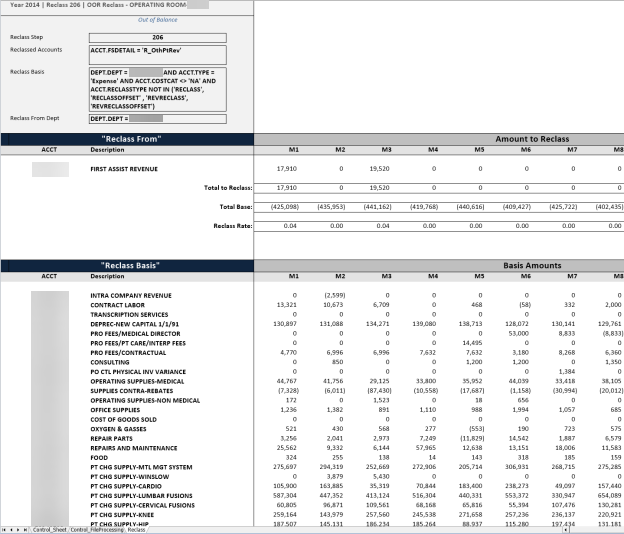Click the Total to Reclass label

click(228, 188)
